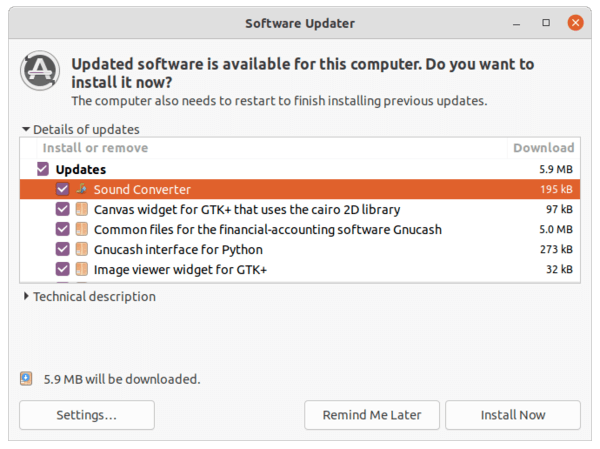Click the Sound Converter app icon
This screenshot has width=600, height=449.
[x=81, y=189]
